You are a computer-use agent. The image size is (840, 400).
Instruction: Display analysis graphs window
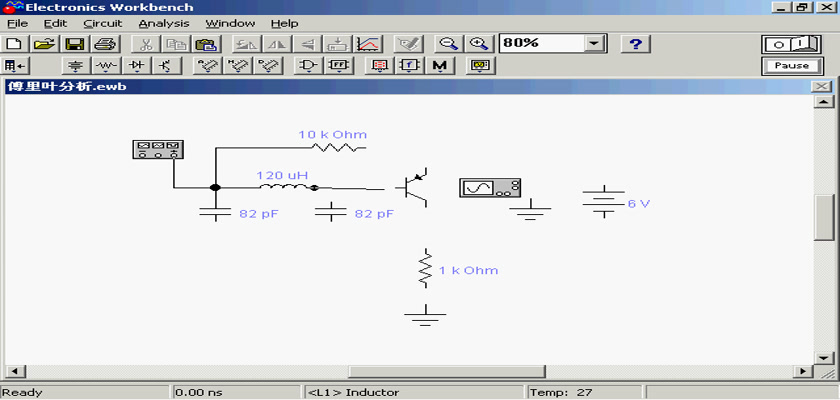click(x=368, y=44)
